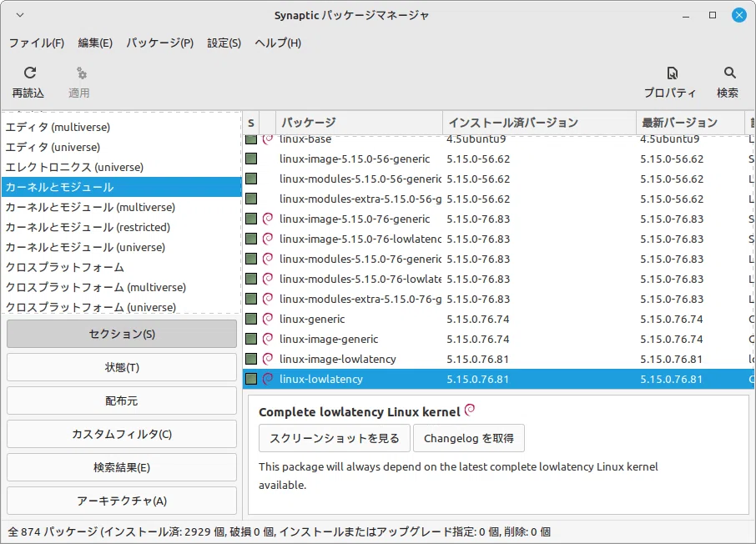Open the パッケージ(P) menu
Viewport: 756px width, 544px height.
pyautogui.click(x=159, y=43)
